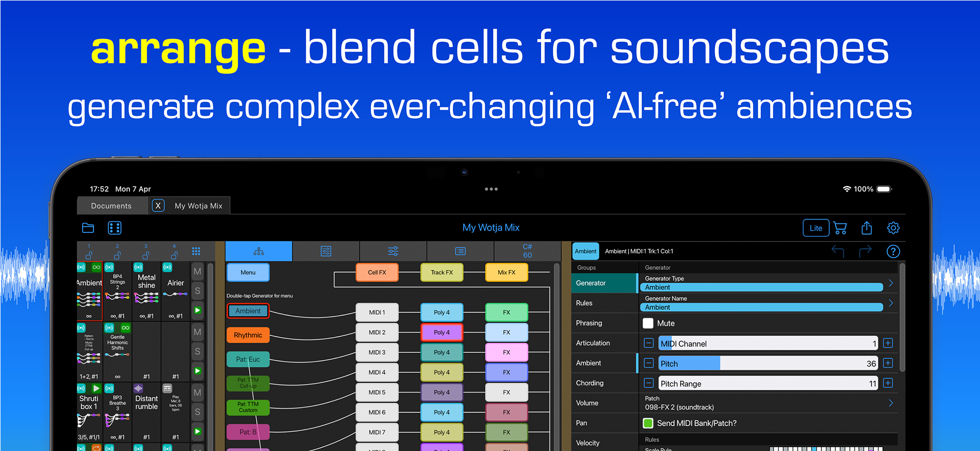The width and height of the screenshot is (980, 451).
Task: Switch to the network design view tab
Action: [x=258, y=251]
